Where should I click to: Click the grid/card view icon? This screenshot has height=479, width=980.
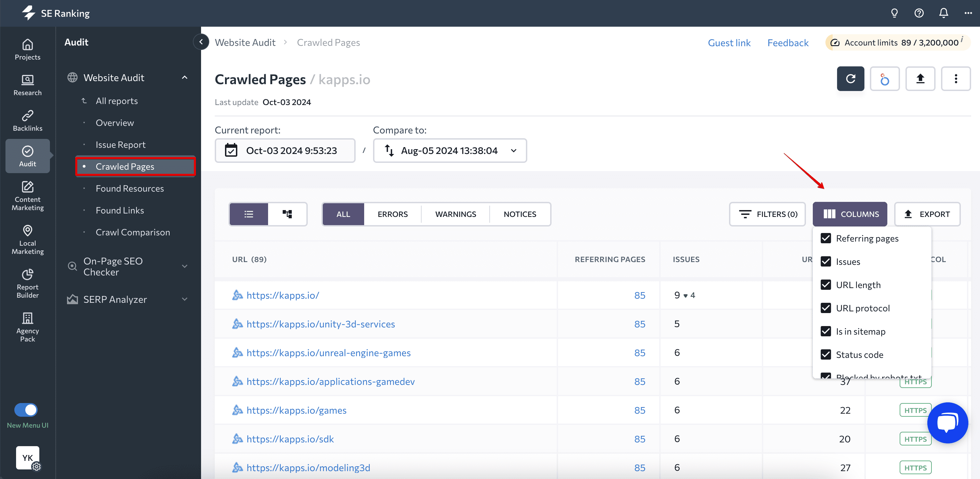(287, 213)
